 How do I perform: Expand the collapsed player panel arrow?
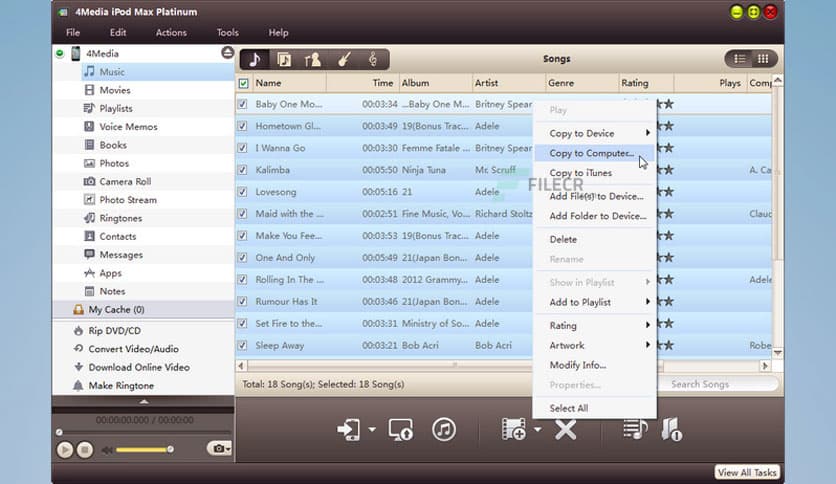(143, 401)
